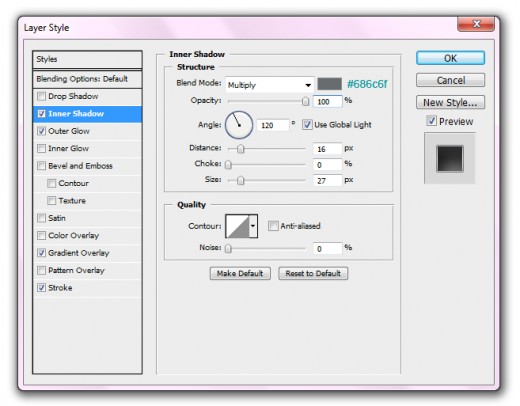
Task: Select the Inner Glow style label
Action: (x=68, y=148)
